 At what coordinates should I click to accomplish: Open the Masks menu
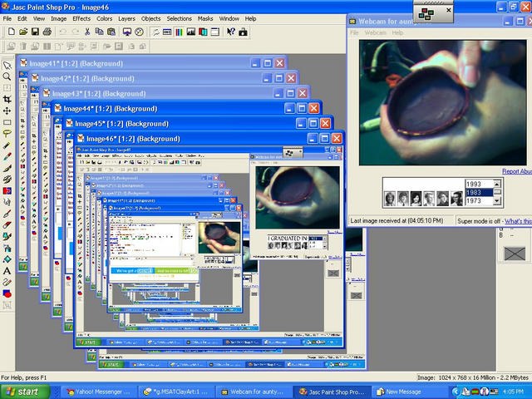205,18
